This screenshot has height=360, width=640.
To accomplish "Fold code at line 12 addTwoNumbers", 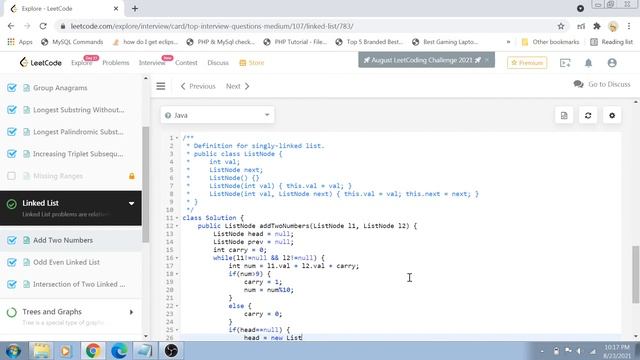I will [x=177, y=226].
